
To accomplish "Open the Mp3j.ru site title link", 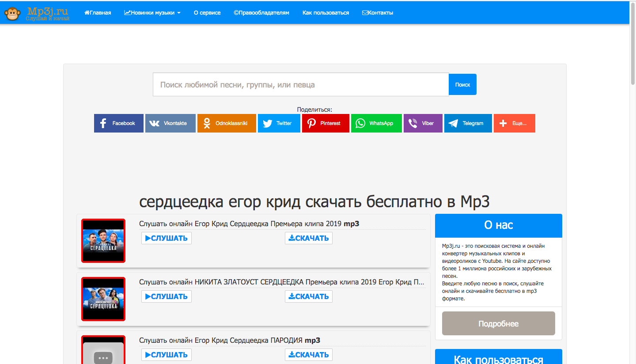I will pos(48,13).
